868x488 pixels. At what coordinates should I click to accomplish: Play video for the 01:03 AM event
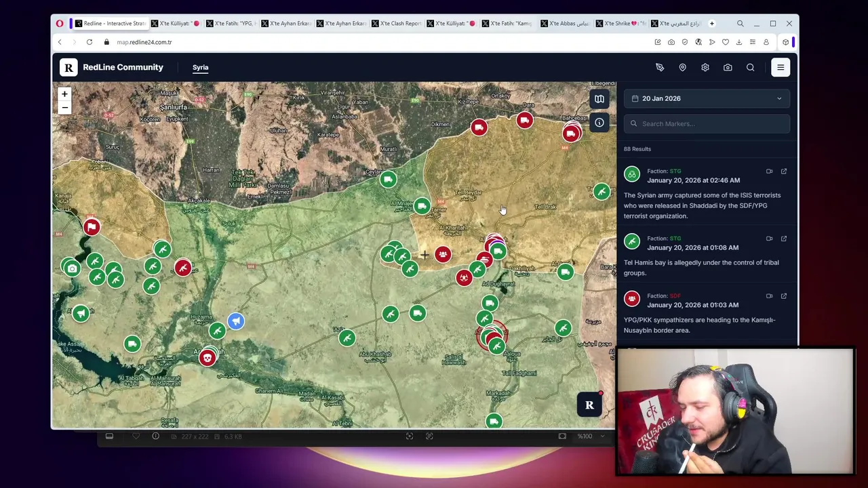[769, 296]
